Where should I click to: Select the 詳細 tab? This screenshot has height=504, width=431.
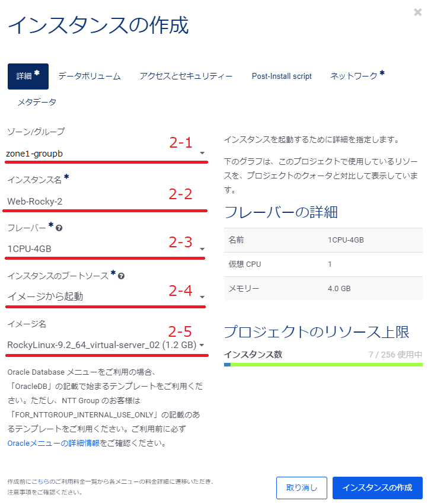tap(28, 76)
